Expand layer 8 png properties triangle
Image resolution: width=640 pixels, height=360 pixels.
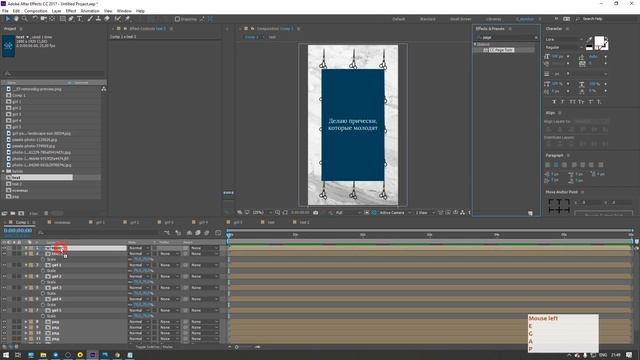pyautogui.click(x=26, y=322)
